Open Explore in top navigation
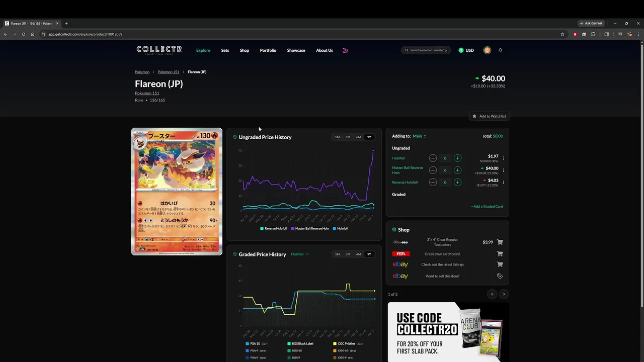This screenshot has height=362, width=644. coord(203,50)
